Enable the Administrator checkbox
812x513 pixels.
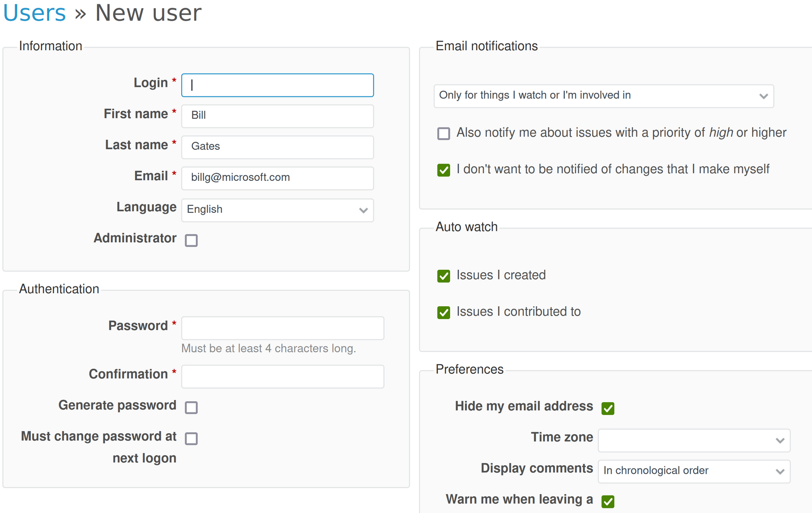click(191, 240)
